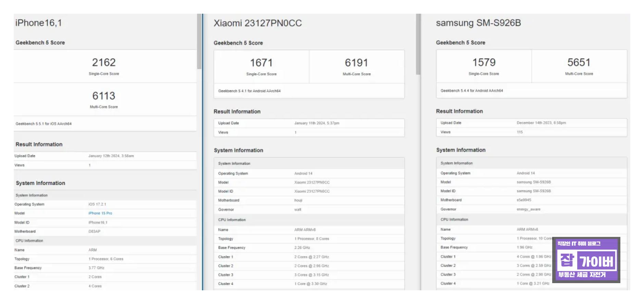The height and width of the screenshot is (304, 644).
Task: Click Samsung Model ID value 'samsung SM-S926B'
Action: 534,191
